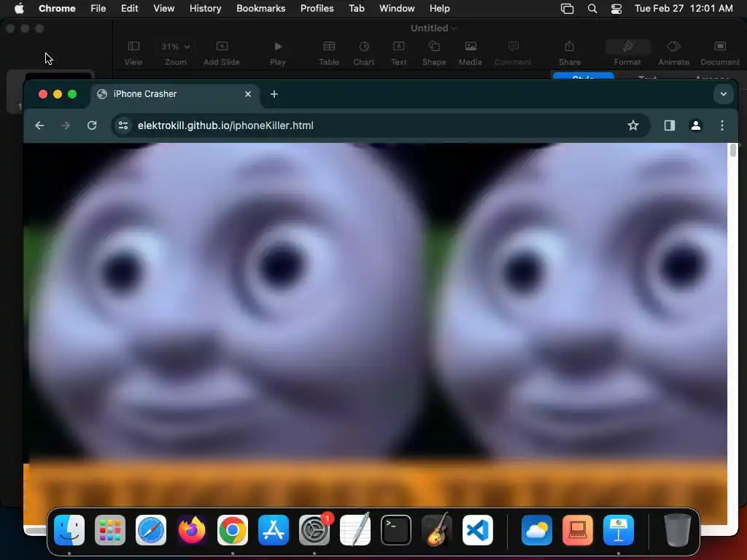Viewport: 747px width, 560px height.
Task: Open TextEdit from the Dock
Action: pos(355,530)
